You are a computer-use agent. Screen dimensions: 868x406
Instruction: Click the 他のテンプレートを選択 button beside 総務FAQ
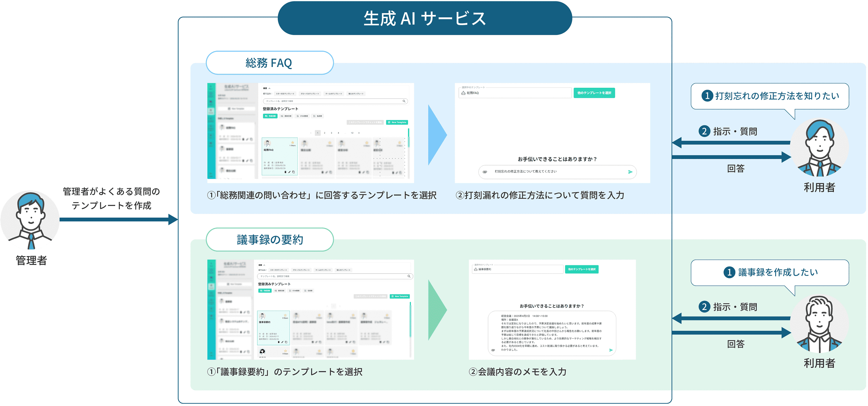[x=594, y=93]
